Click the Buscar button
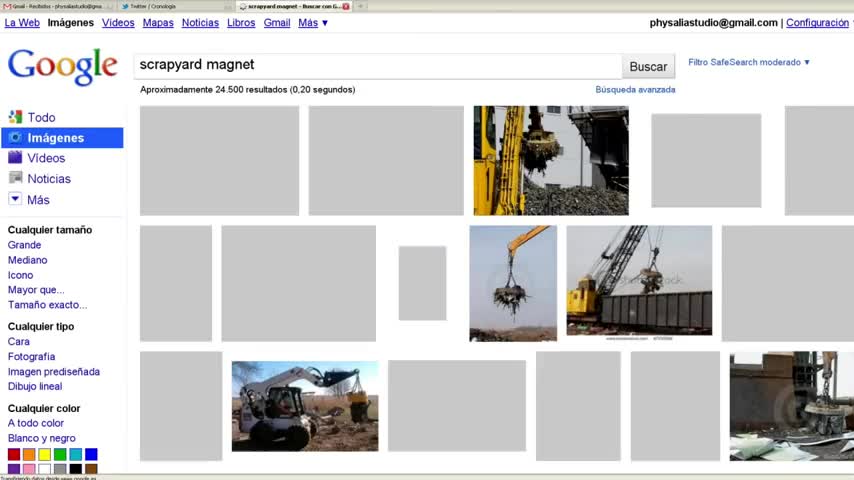The image size is (854, 480). [x=648, y=66]
